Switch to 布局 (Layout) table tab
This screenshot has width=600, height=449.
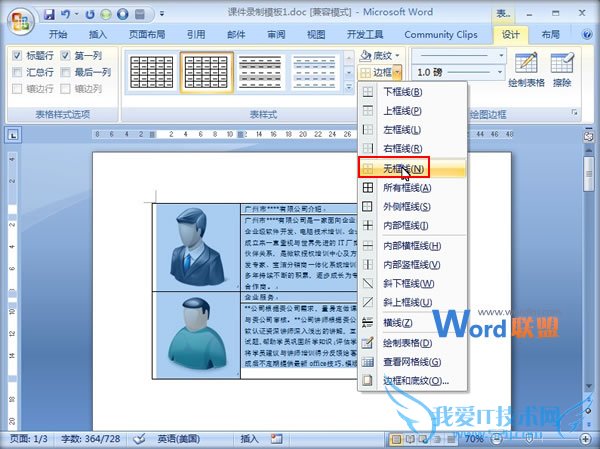551,34
